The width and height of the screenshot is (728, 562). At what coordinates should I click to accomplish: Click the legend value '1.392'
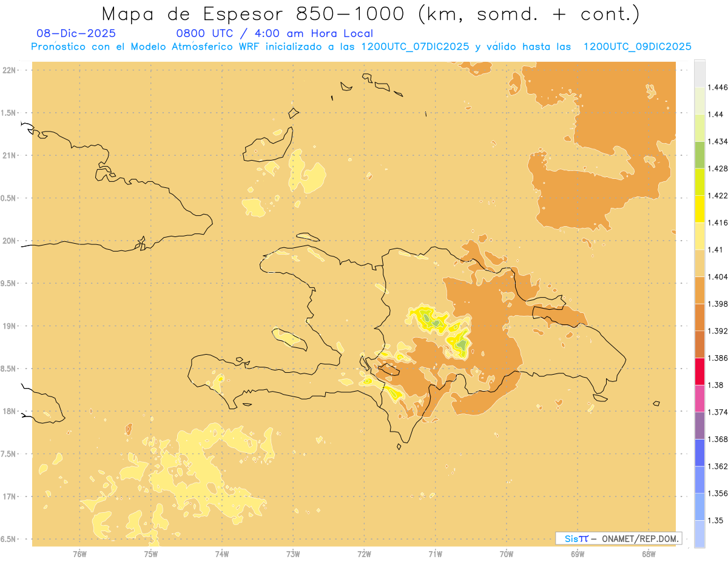click(x=718, y=331)
